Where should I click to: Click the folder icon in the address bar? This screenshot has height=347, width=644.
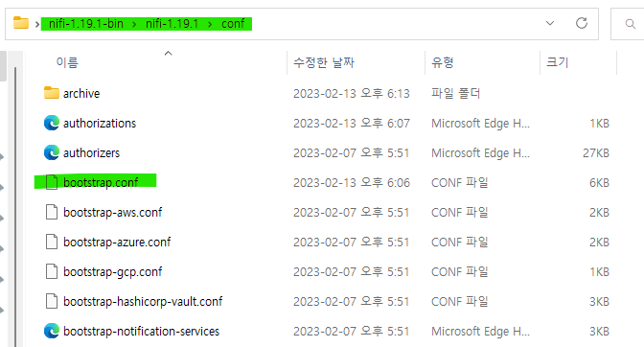click(21, 23)
